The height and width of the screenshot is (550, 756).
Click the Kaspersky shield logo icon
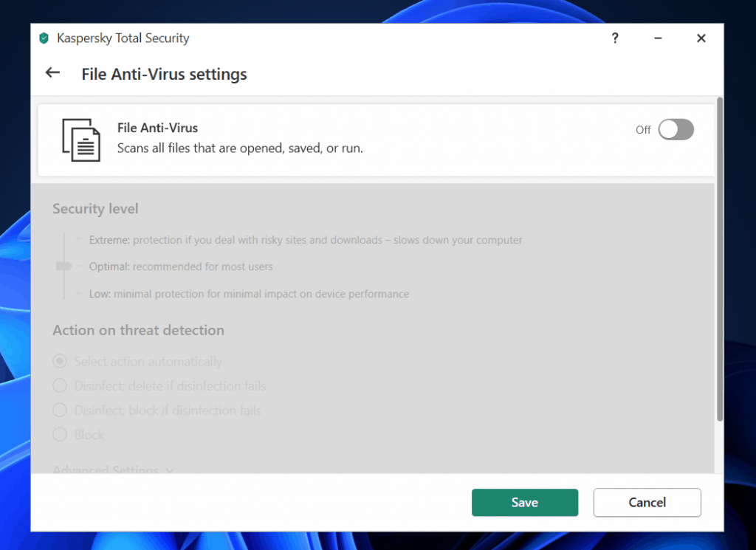click(x=44, y=38)
